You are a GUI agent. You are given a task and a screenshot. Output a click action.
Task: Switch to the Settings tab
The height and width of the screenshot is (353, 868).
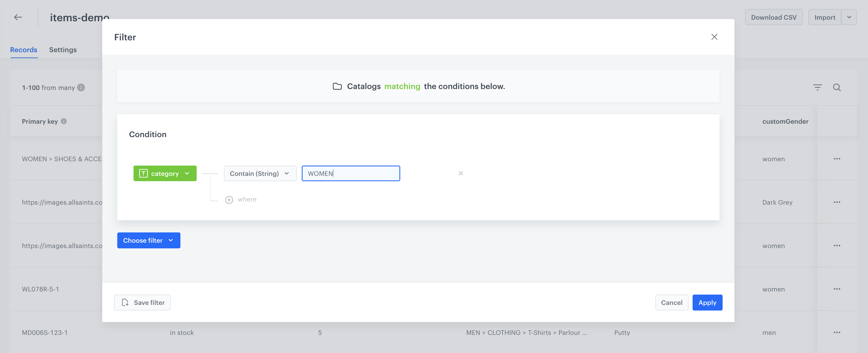click(63, 49)
